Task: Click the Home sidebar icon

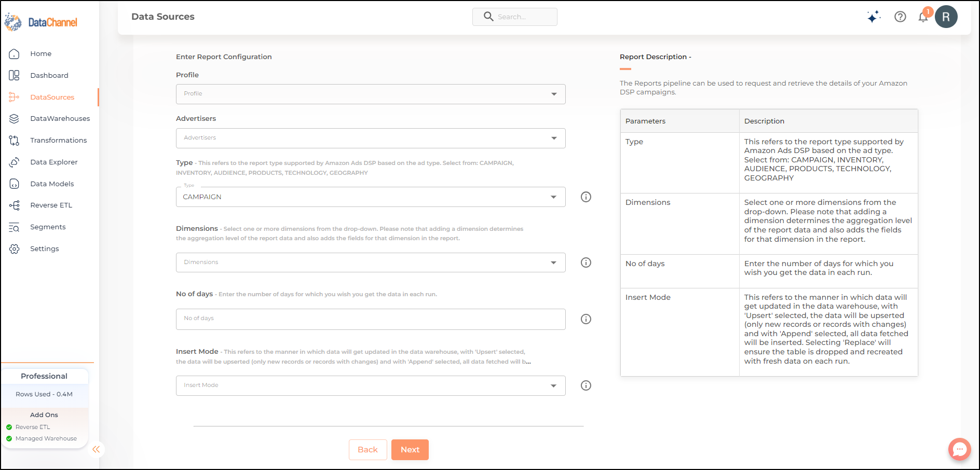Action: tap(14, 54)
